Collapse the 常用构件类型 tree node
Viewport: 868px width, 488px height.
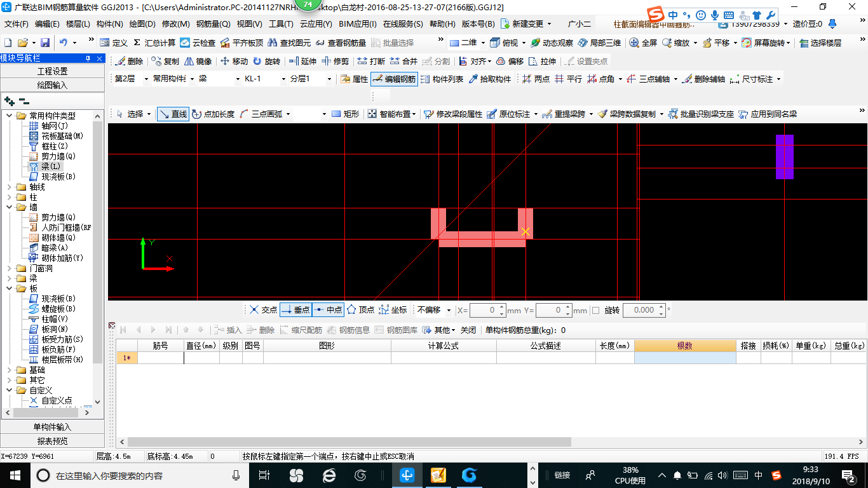pos(10,116)
